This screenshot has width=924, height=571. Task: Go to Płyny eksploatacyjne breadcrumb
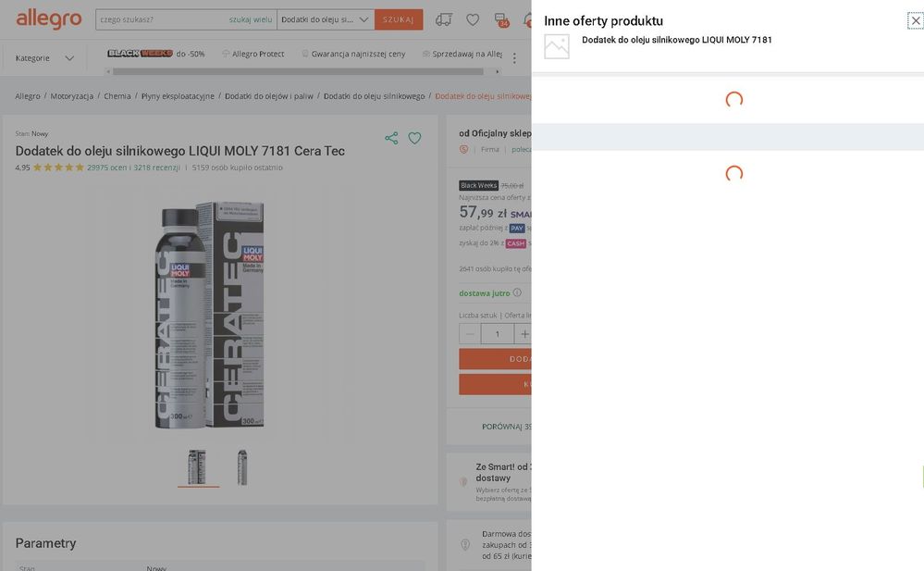[x=178, y=96]
